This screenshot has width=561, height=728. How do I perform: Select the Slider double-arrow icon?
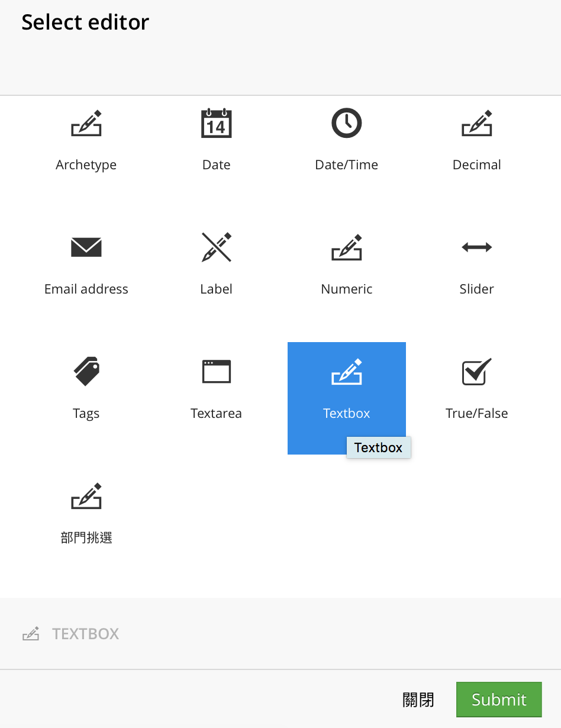477,247
